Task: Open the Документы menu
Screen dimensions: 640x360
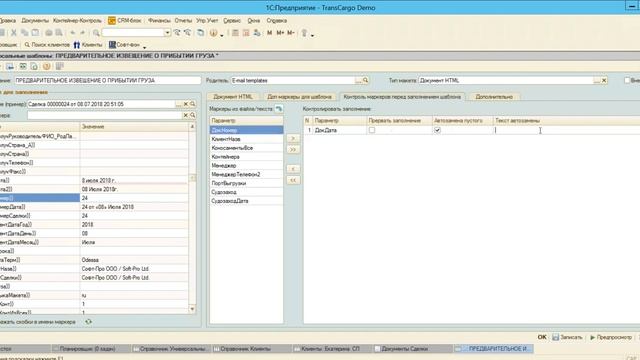Action: coord(35,20)
